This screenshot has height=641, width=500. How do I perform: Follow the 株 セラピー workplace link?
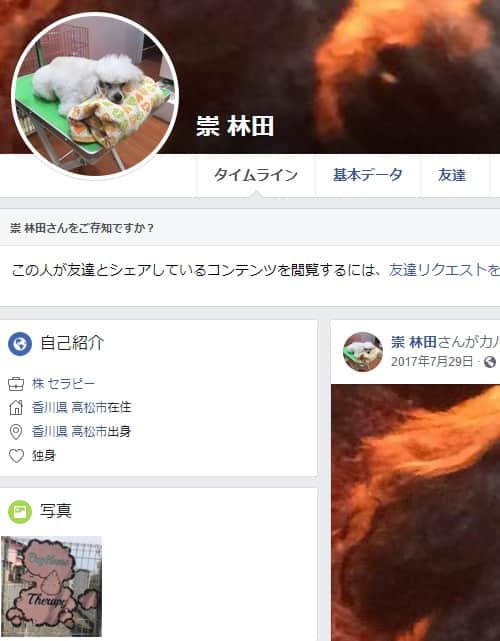click(63, 383)
